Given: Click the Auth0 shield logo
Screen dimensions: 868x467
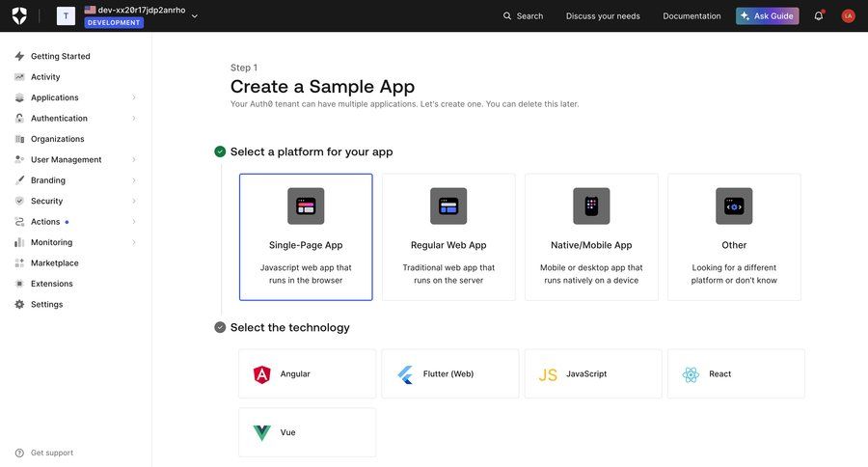Looking at the screenshot, I should [19, 15].
